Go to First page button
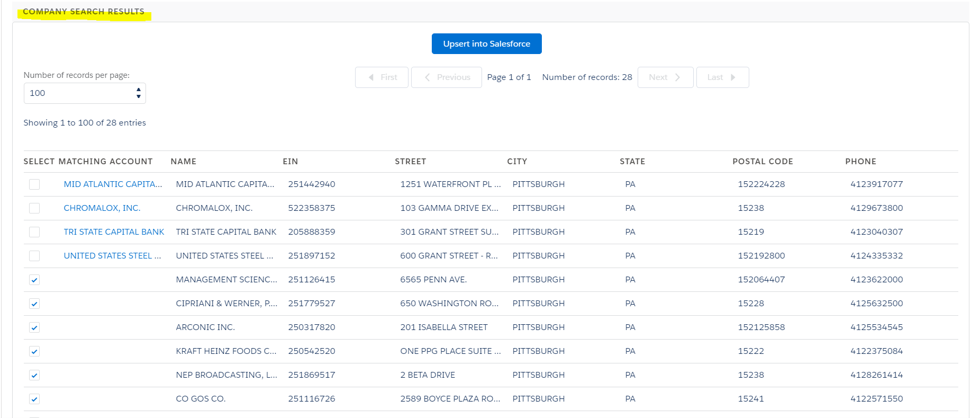Viewport: 980px width, 418px height. pos(382,77)
